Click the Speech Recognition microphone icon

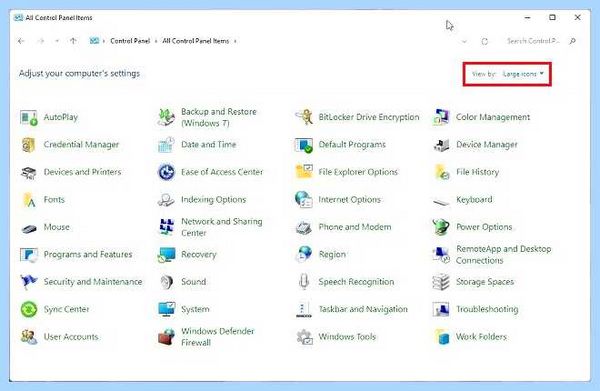click(304, 282)
